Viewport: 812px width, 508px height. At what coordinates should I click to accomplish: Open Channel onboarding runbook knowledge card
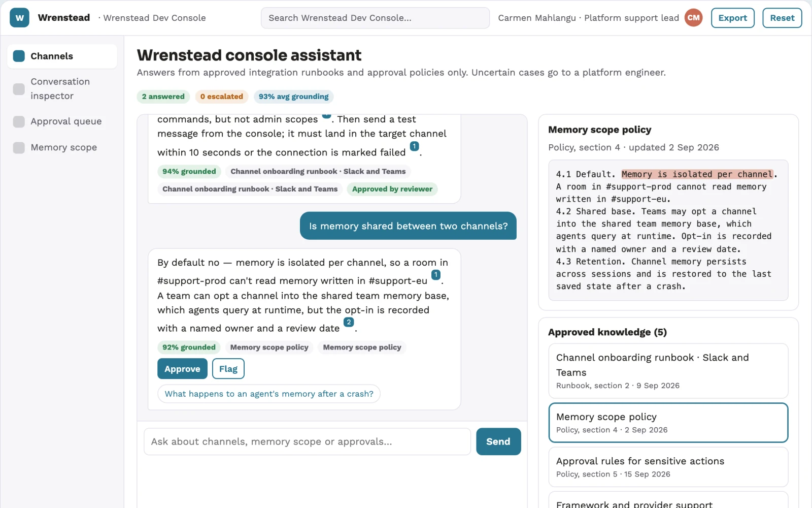pyautogui.click(x=668, y=371)
